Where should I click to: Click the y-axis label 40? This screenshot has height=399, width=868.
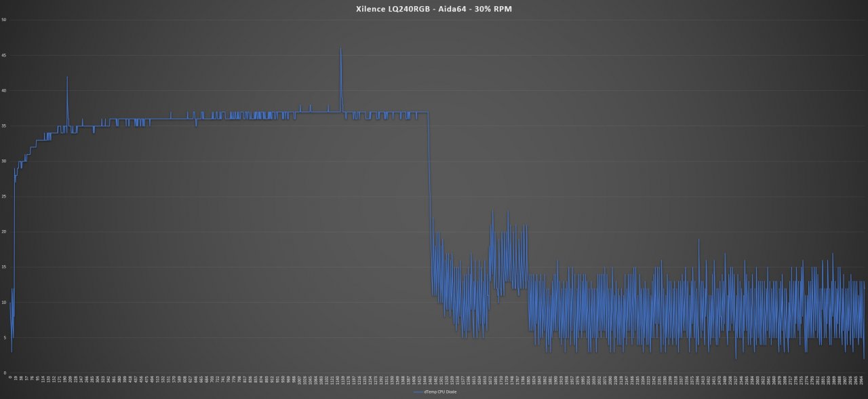5,90
